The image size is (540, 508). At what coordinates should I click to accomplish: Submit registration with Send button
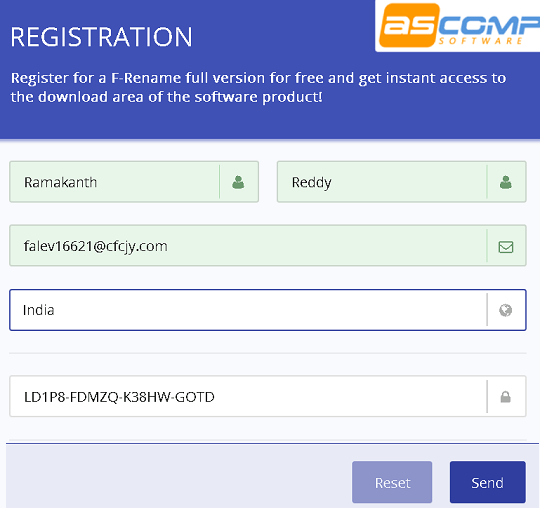(488, 482)
